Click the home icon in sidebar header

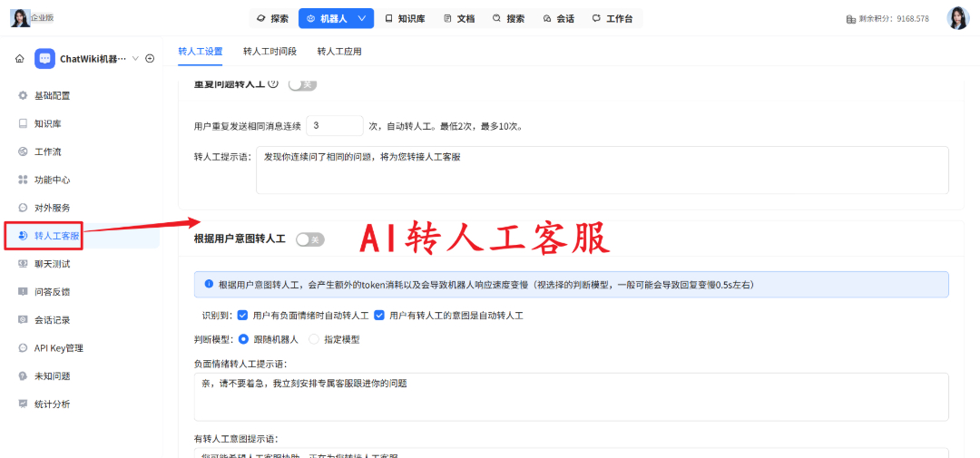(20, 59)
